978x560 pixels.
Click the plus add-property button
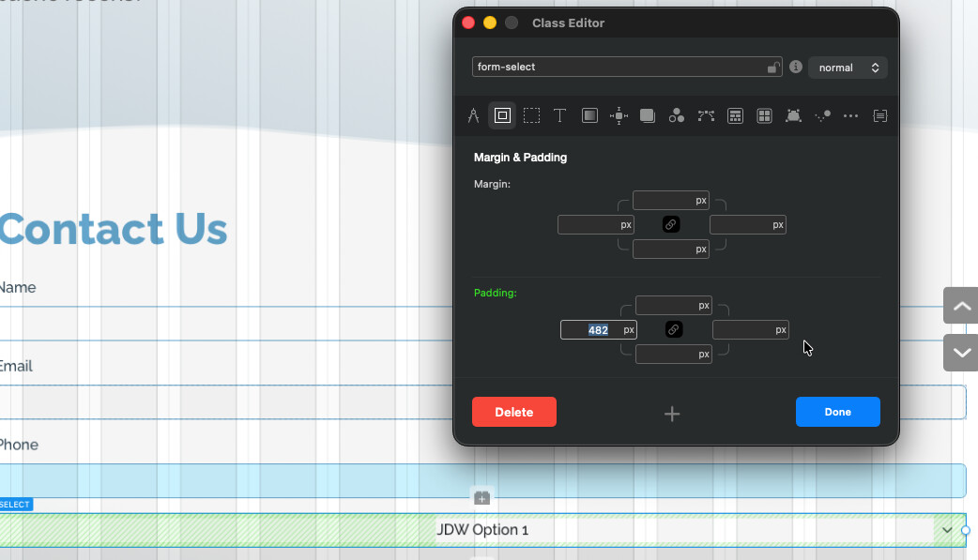coord(672,414)
